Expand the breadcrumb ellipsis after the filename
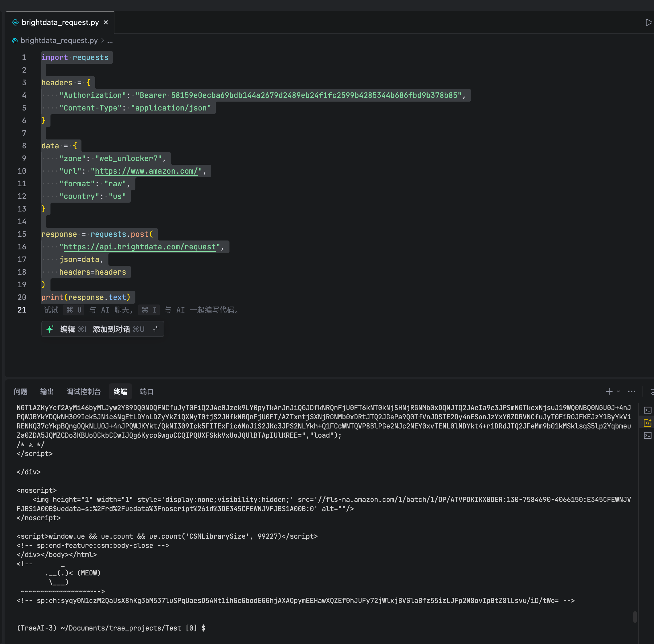 coord(110,40)
